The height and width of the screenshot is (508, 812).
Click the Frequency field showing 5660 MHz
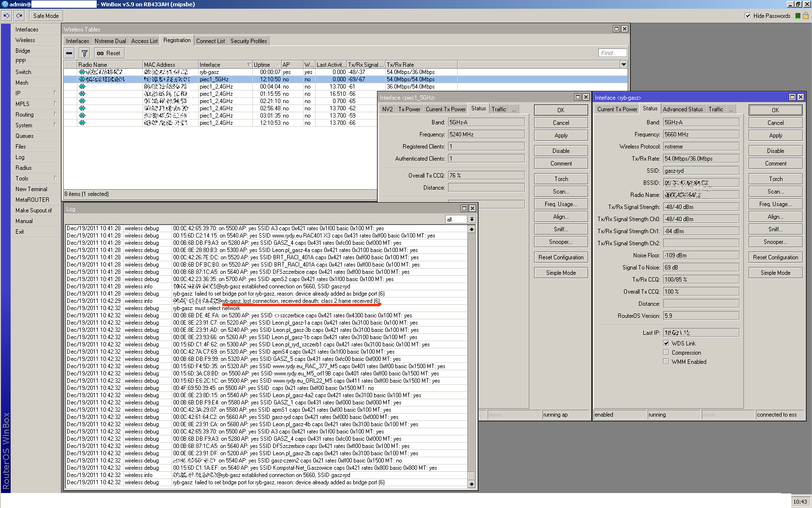click(701, 134)
